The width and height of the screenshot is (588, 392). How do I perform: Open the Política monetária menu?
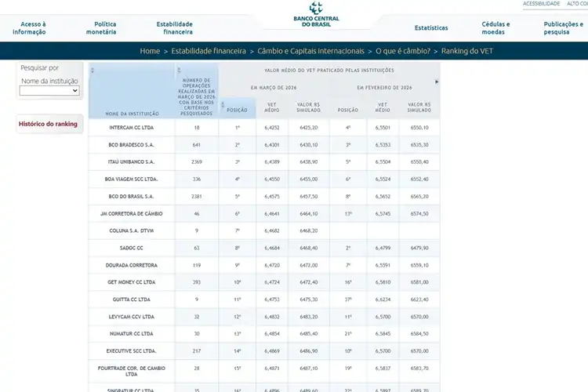tap(101, 28)
